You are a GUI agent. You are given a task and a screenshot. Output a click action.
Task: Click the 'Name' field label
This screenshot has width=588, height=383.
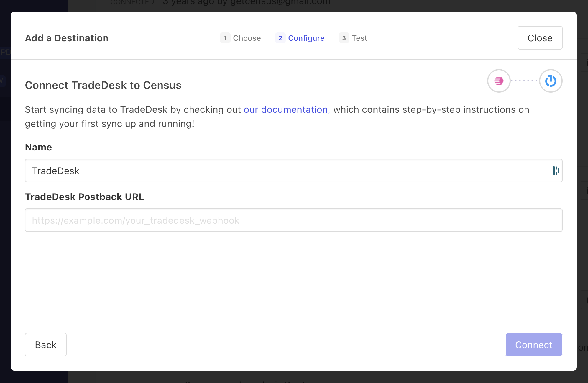pos(38,147)
